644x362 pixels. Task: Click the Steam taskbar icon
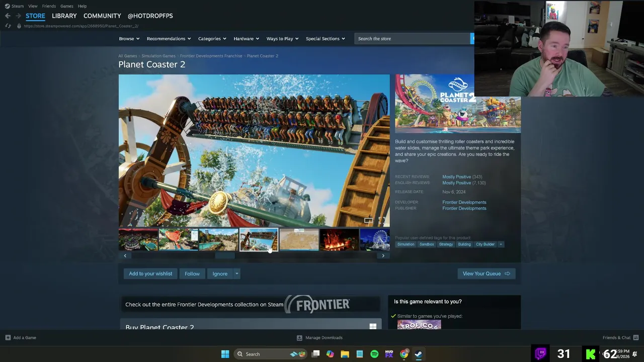coord(419,354)
